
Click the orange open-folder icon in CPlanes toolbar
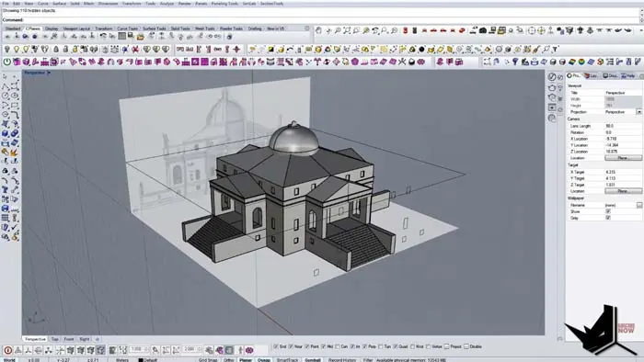point(141,37)
